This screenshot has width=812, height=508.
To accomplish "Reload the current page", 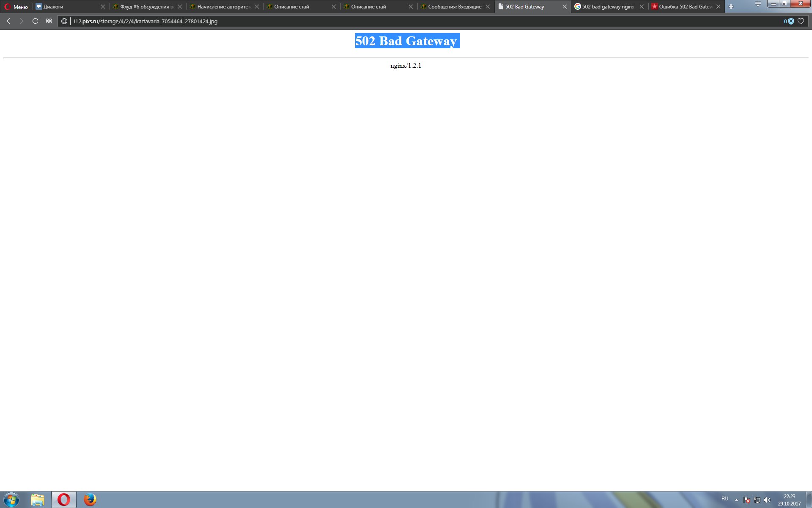I will click(36, 21).
